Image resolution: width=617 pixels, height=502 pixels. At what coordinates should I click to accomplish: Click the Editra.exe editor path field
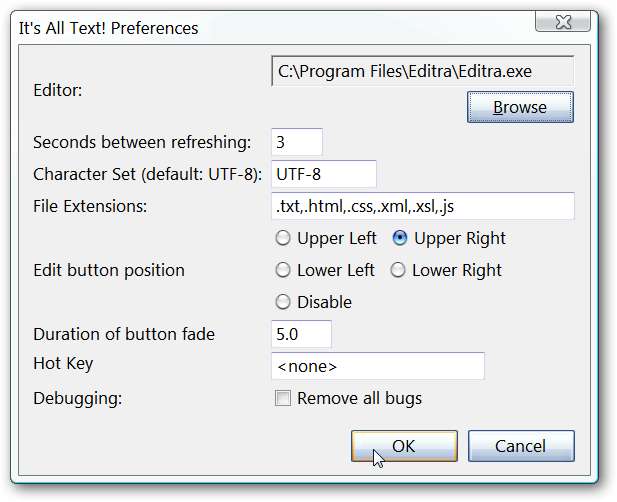(x=422, y=72)
